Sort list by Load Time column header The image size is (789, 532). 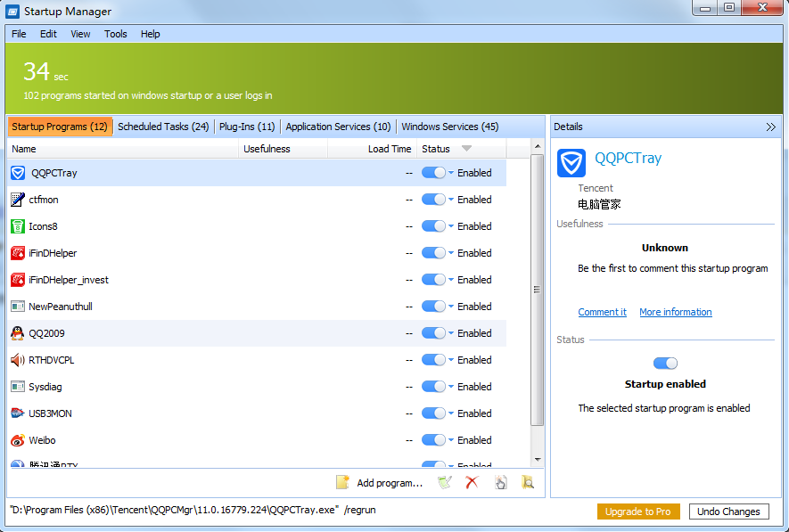390,149
